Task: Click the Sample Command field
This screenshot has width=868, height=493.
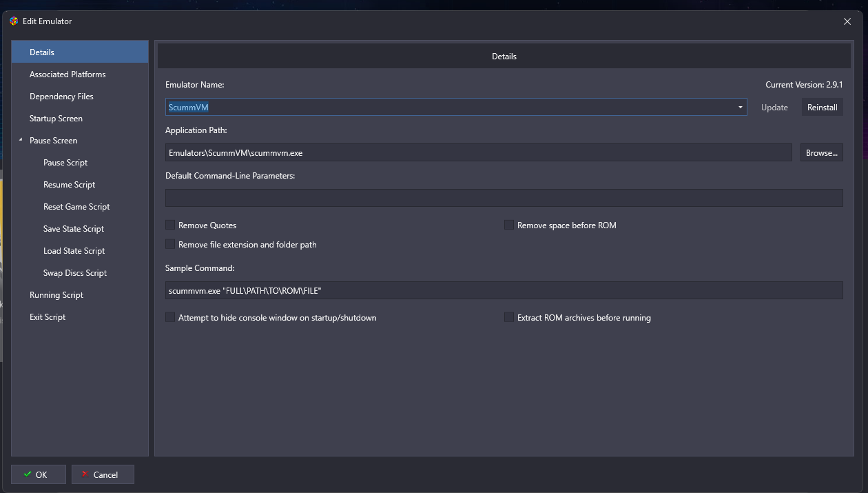Action: point(504,290)
